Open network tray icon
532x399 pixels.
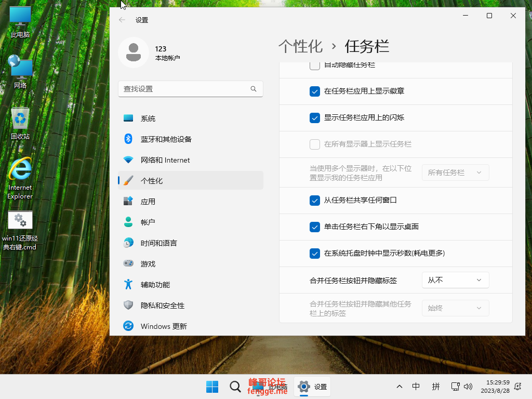pyautogui.click(x=455, y=387)
